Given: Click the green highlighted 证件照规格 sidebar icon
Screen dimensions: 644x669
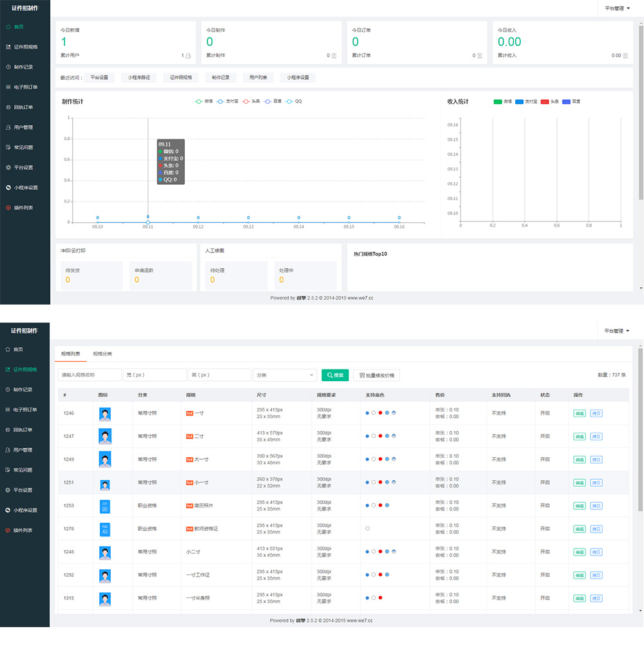Looking at the screenshot, I should pyautogui.click(x=8, y=370).
